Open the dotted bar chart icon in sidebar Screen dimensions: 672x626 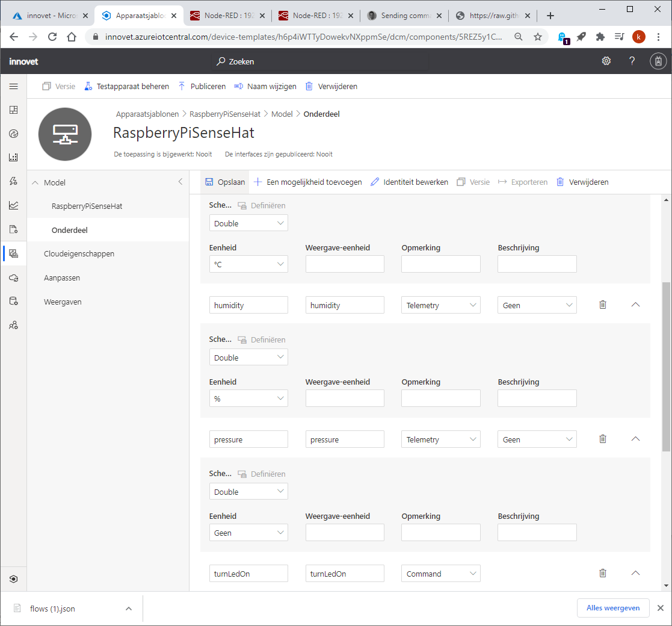[14, 157]
